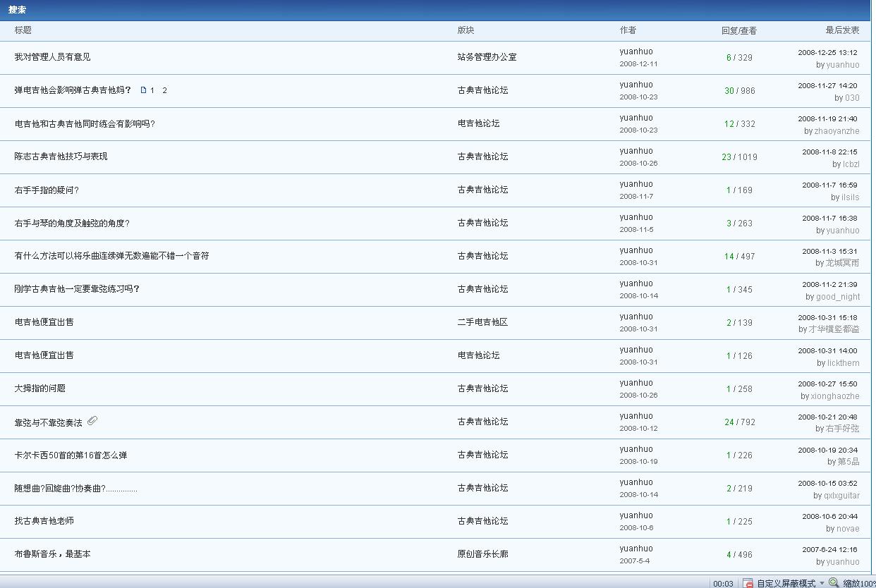Viewport: 876px width, 588px height.
Task: Click the 自定义屏蔽模式 blocker icon in status bar
Action: click(748, 583)
